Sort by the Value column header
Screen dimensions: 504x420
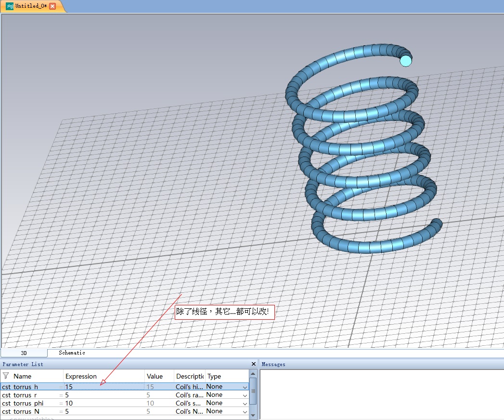(155, 376)
